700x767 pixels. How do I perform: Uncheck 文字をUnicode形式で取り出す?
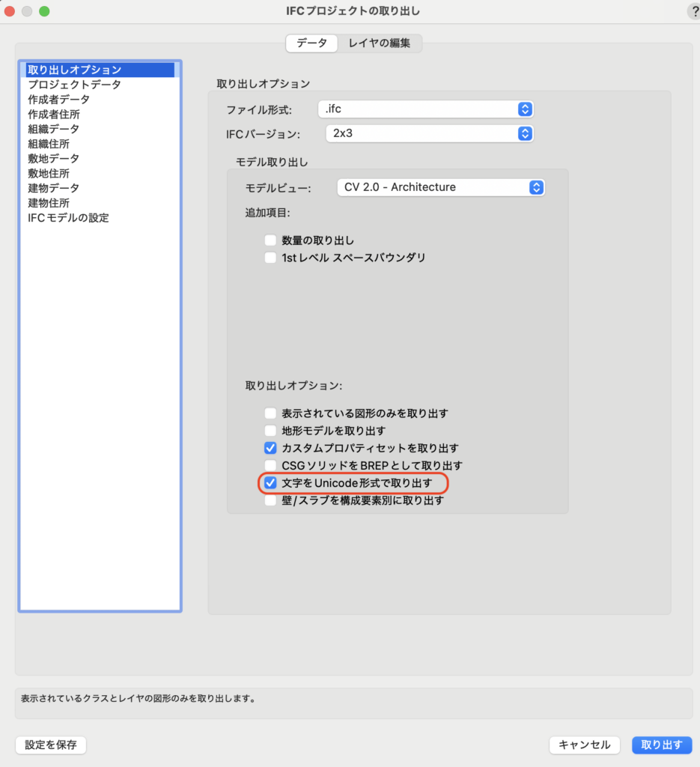tap(270, 483)
